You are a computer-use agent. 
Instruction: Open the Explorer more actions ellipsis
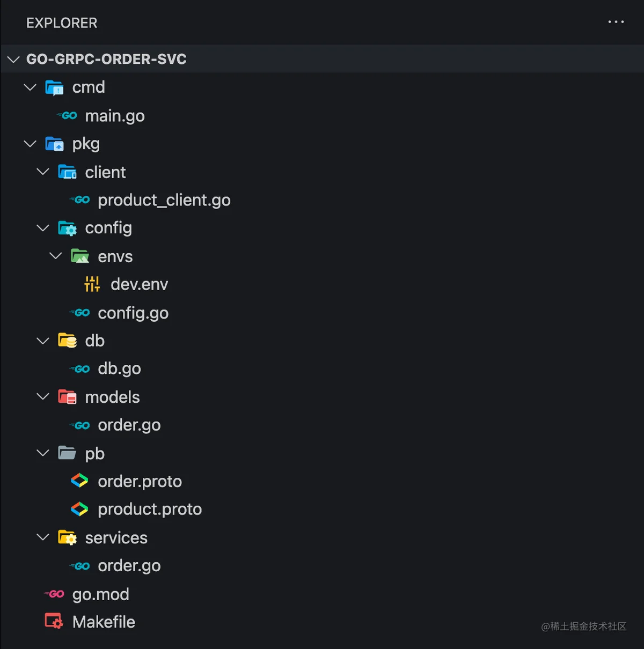point(616,22)
